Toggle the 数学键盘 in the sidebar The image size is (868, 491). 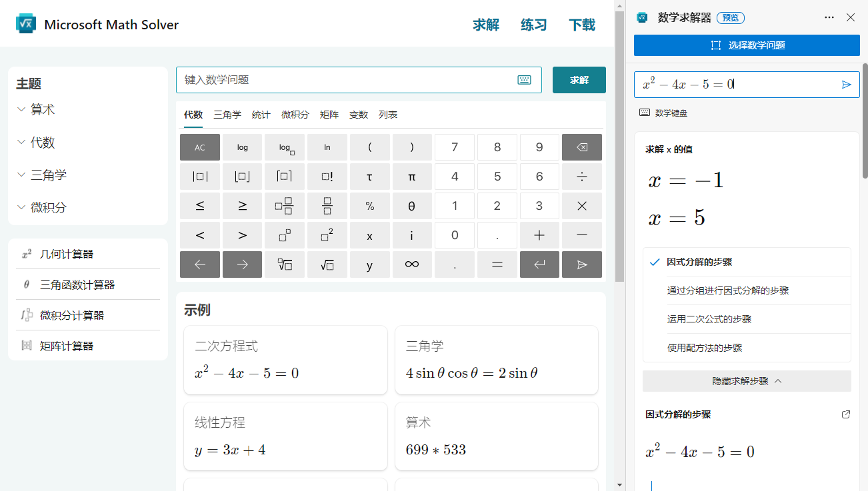pos(663,113)
